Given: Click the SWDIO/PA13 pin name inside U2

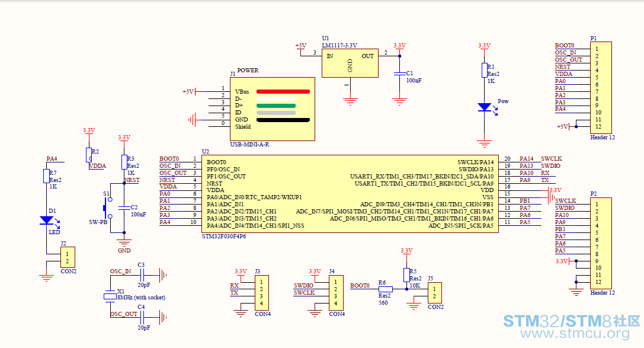Looking at the screenshot, I should (x=476, y=170).
